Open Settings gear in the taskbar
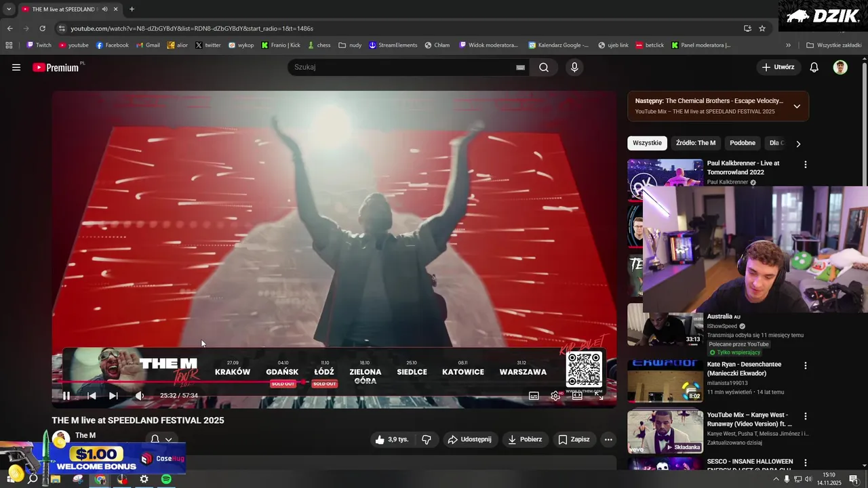Screen dimensions: 868x488 [144, 479]
